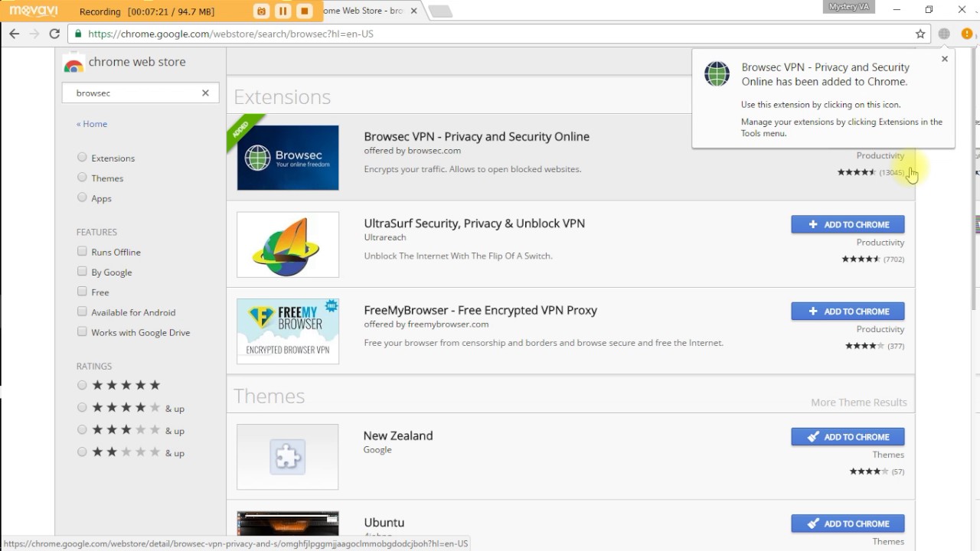Add UltraSurf Security to Chrome
This screenshot has height=551, width=980.
click(848, 224)
